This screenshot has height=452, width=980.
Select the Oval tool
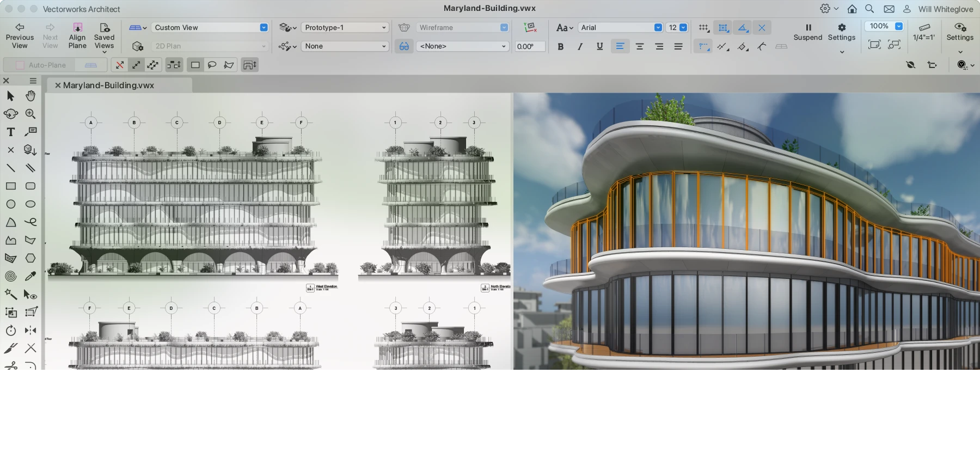[30, 204]
